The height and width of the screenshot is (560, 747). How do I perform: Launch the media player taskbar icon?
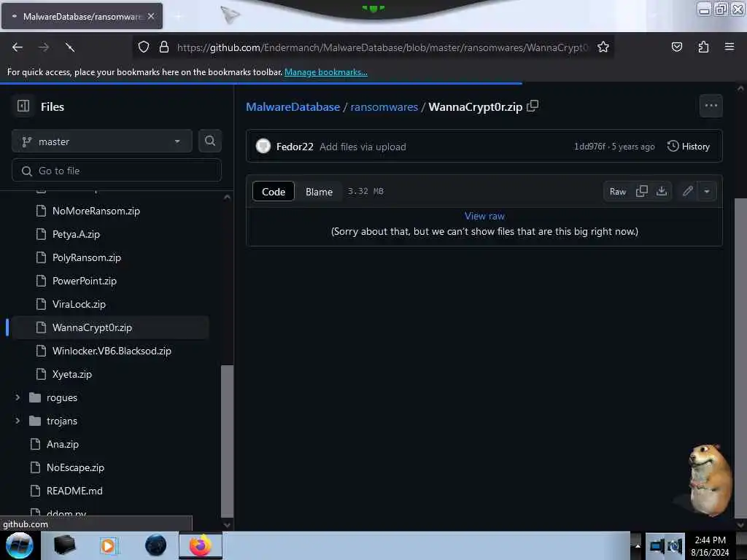tap(109, 545)
